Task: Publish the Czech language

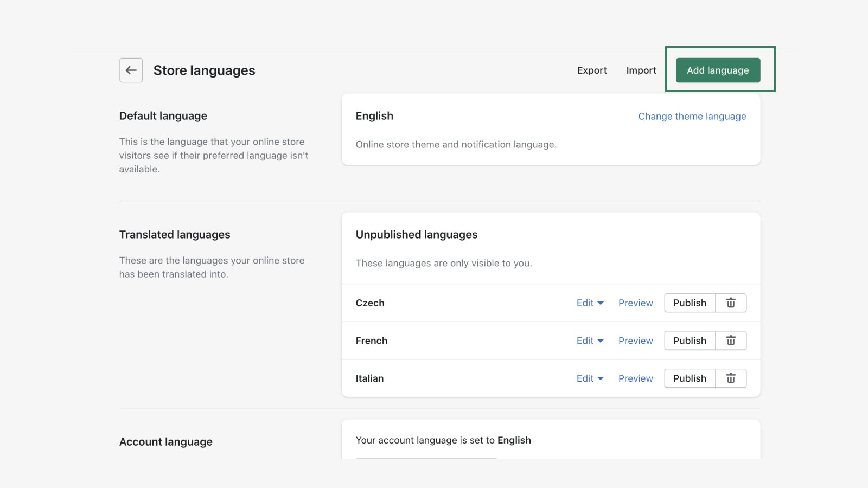Action: coord(690,303)
